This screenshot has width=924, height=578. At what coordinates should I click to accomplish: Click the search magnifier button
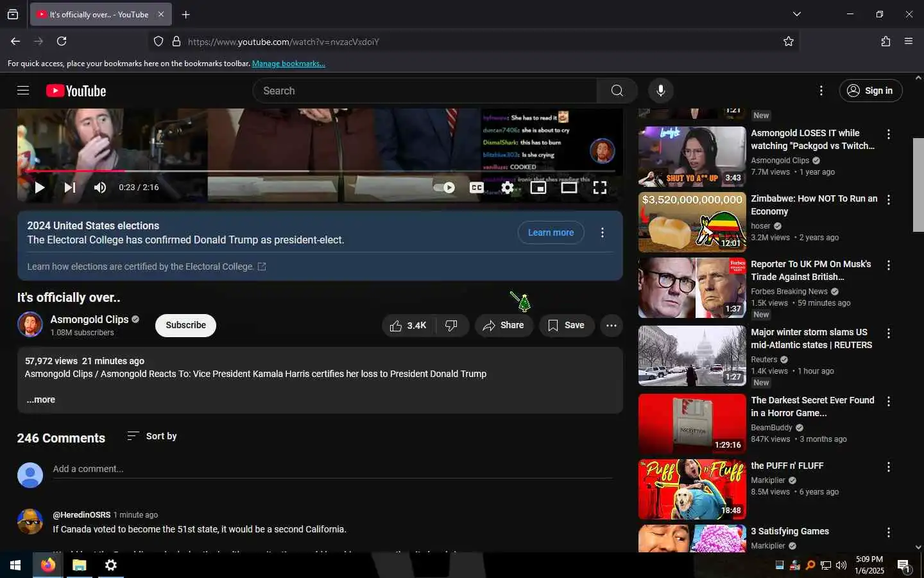coord(617,91)
